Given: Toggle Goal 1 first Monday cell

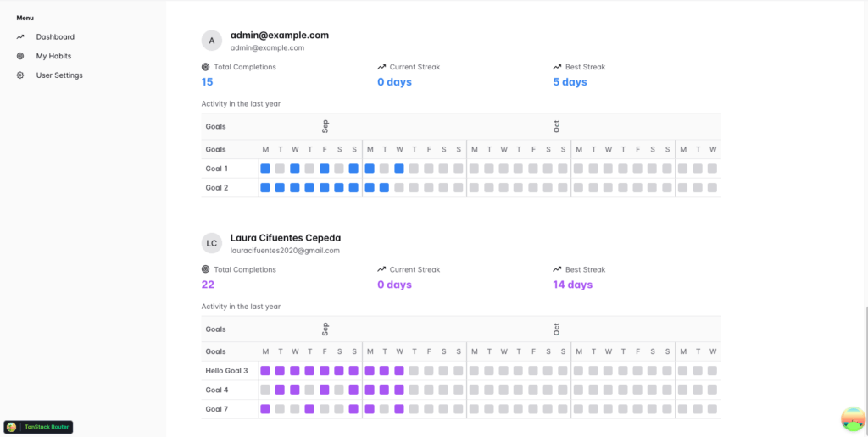Looking at the screenshot, I should (x=265, y=169).
